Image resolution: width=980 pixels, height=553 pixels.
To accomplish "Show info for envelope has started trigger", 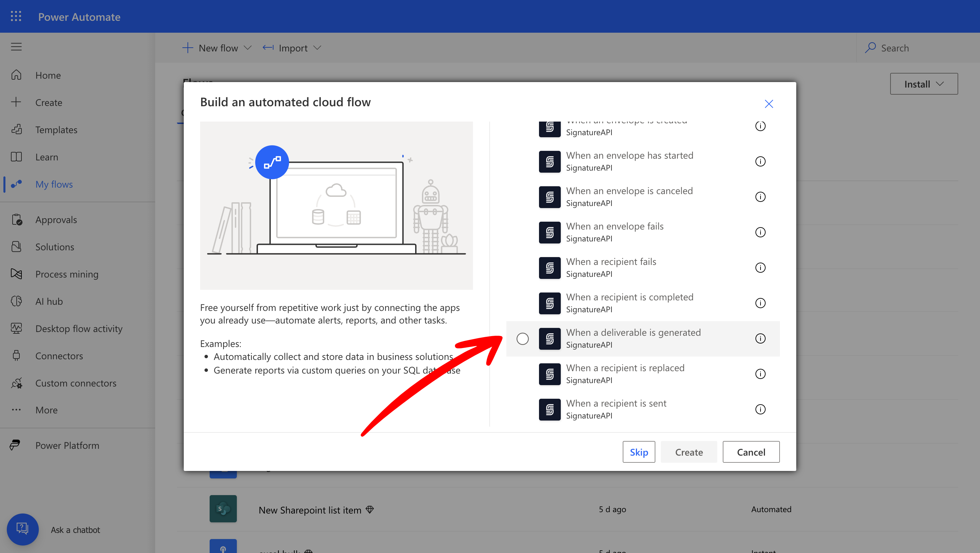I will click(760, 161).
